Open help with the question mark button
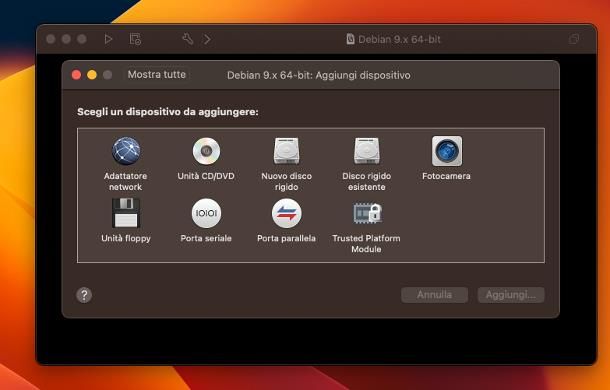The image size is (610, 390). [x=84, y=295]
